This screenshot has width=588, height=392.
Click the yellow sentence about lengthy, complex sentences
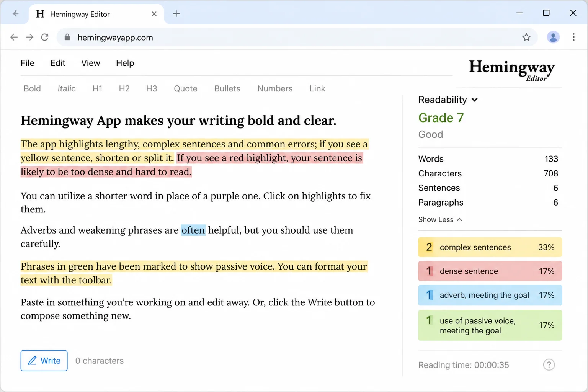click(194, 151)
